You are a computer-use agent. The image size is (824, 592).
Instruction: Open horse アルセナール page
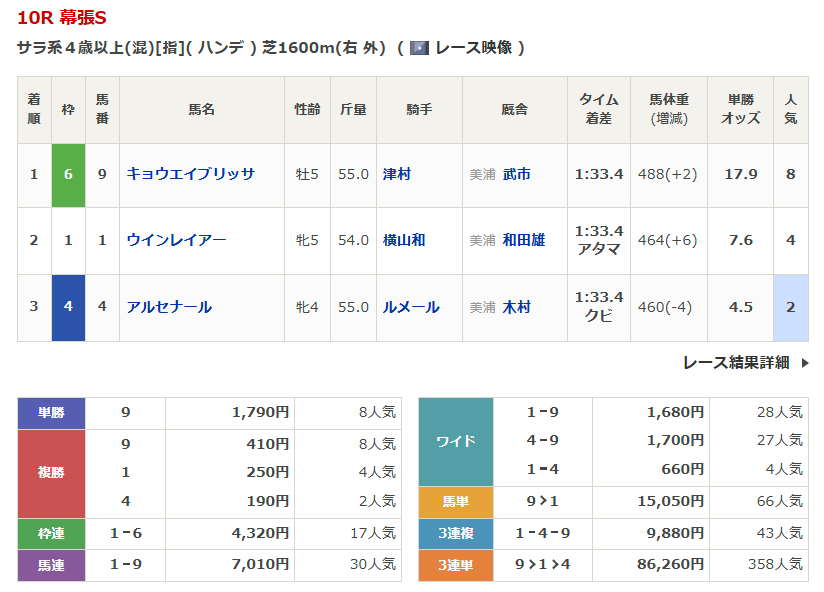pos(169,307)
